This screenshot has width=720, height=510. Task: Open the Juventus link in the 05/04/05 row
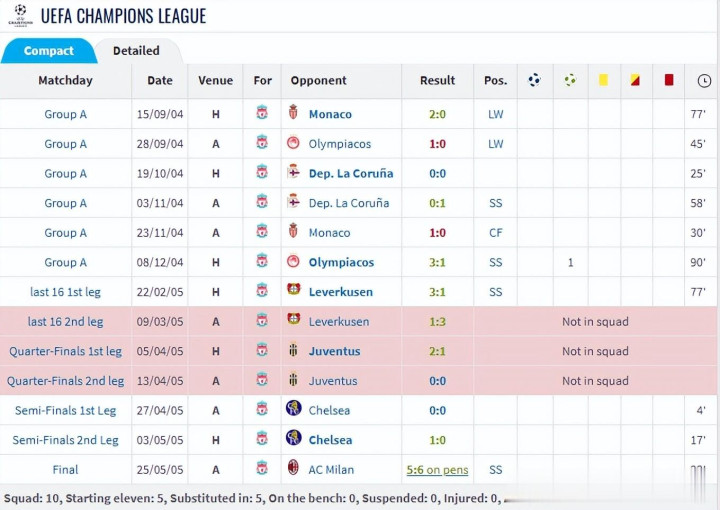[334, 351]
